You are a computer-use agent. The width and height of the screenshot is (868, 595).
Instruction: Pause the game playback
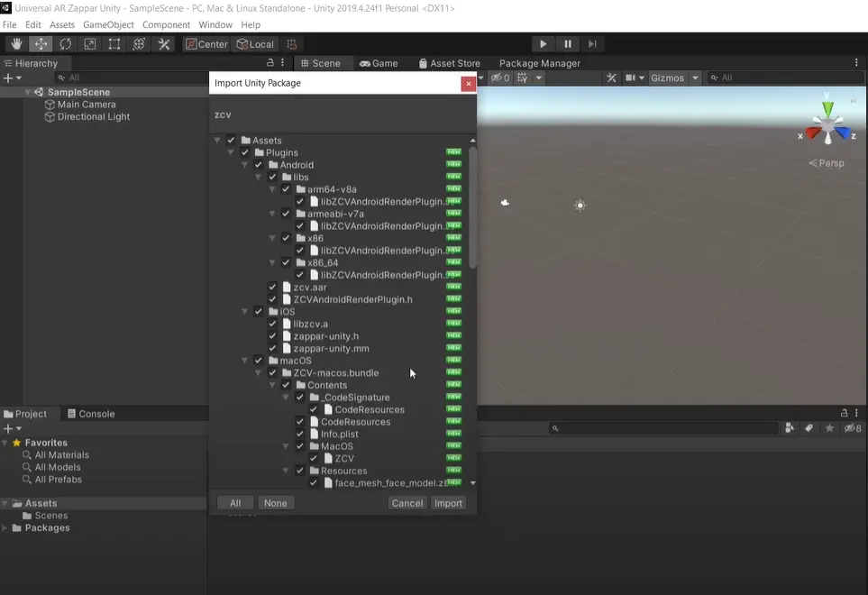click(x=568, y=44)
